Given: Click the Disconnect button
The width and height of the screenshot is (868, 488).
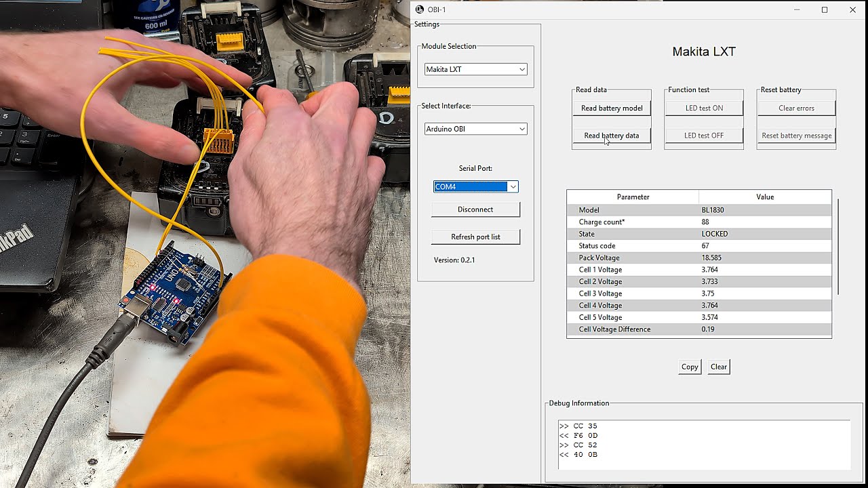Looking at the screenshot, I should (x=475, y=209).
